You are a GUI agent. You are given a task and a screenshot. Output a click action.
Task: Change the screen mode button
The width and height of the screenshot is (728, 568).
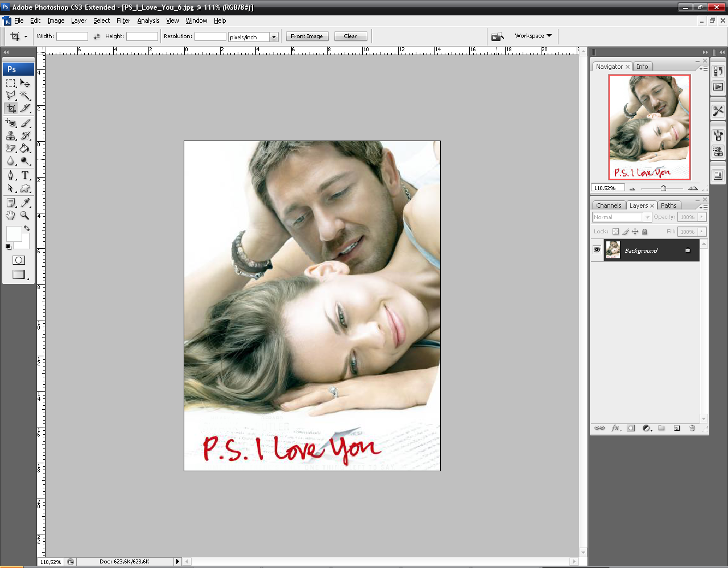pyautogui.click(x=19, y=274)
